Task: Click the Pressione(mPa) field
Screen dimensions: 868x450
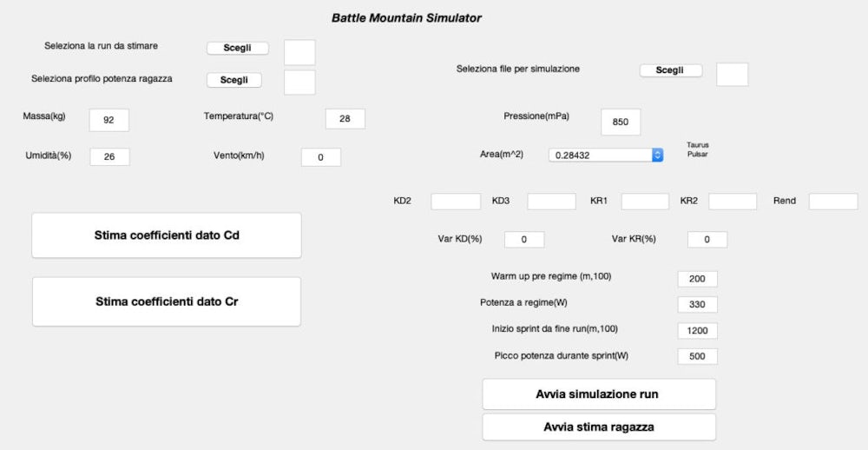Action: click(x=621, y=122)
